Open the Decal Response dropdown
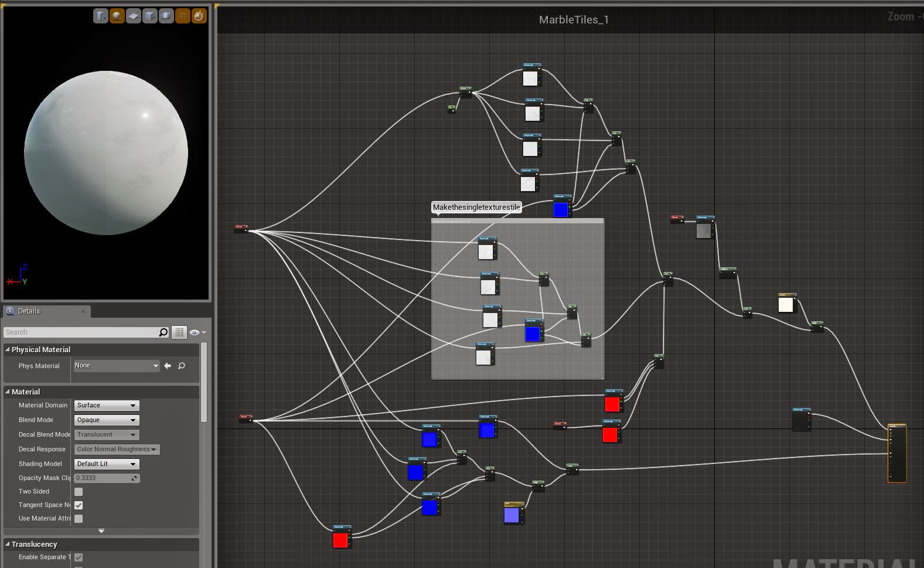 (x=117, y=450)
